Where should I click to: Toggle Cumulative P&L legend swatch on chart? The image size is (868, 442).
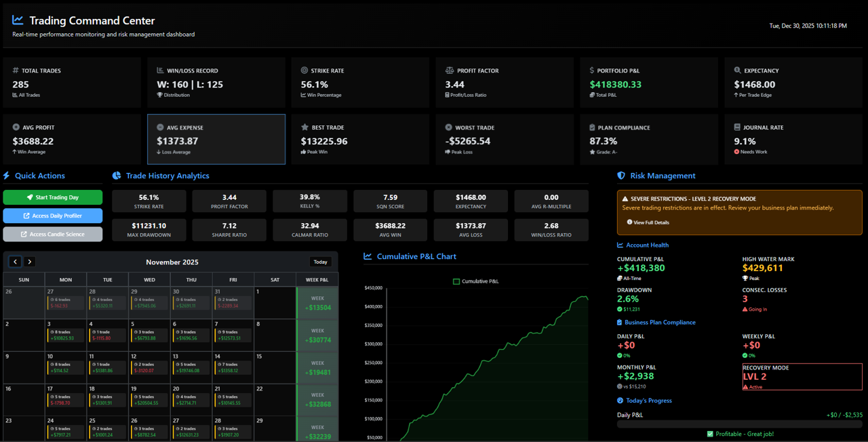pos(456,281)
